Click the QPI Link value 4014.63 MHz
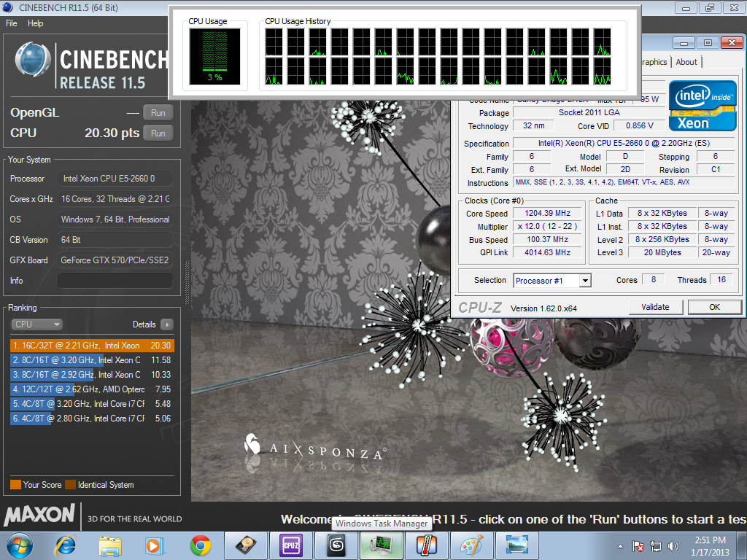The image size is (747, 560). click(x=547, y=252)
